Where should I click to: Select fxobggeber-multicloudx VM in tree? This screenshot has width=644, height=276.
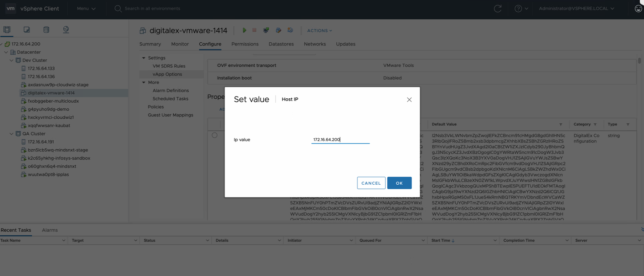[53, 101]
